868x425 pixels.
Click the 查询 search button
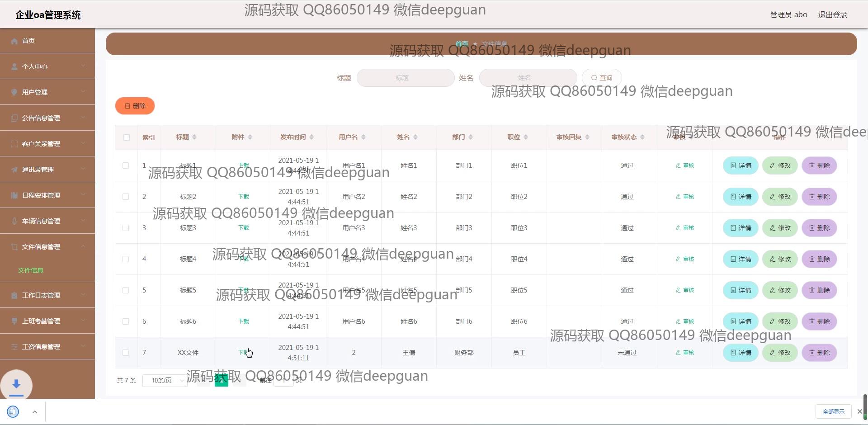coord(602,78)
